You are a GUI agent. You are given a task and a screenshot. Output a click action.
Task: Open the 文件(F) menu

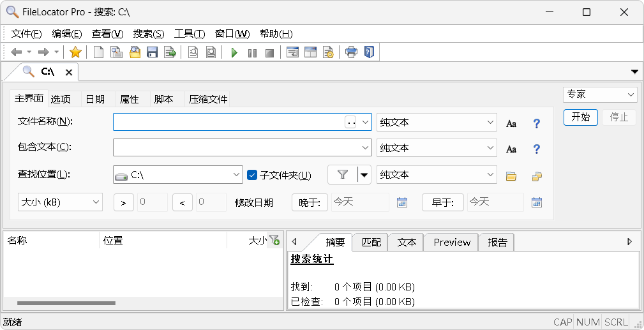[27, 34]
